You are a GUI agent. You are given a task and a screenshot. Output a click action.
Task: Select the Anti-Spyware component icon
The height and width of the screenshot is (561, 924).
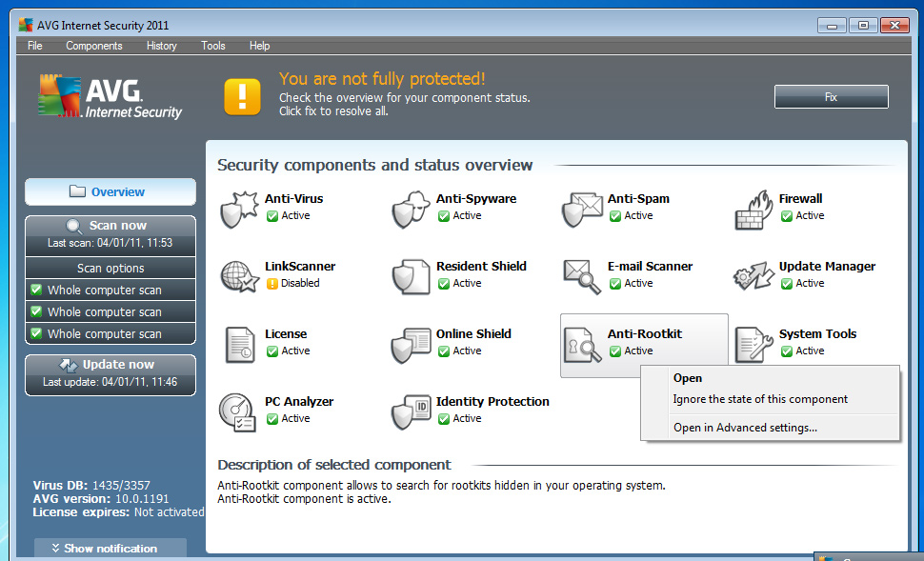(411, 209)
